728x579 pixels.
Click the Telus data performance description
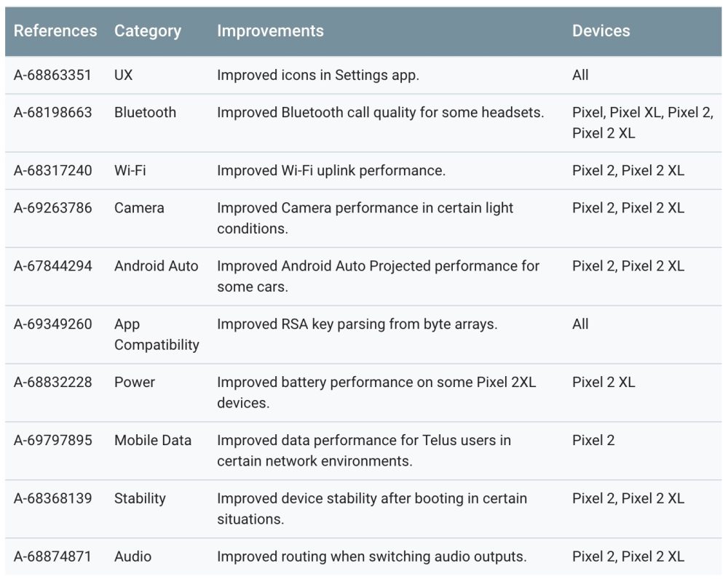[x=364, y=450]
